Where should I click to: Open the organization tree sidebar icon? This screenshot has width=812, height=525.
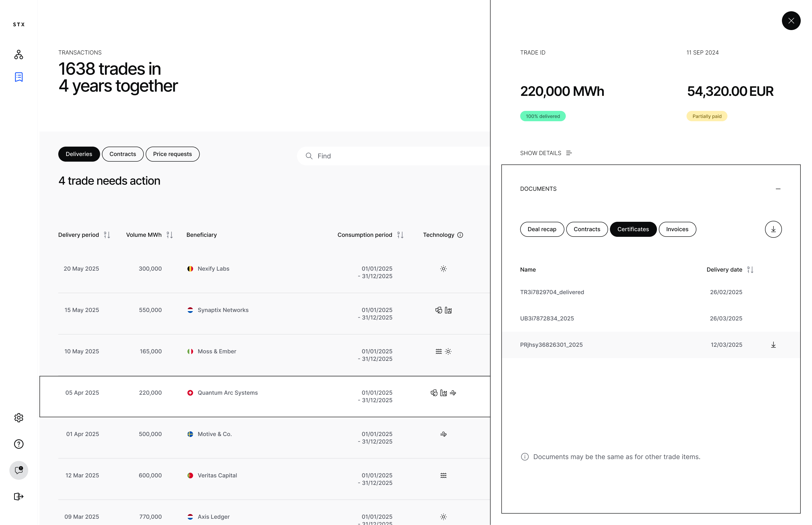pos(19,55)
